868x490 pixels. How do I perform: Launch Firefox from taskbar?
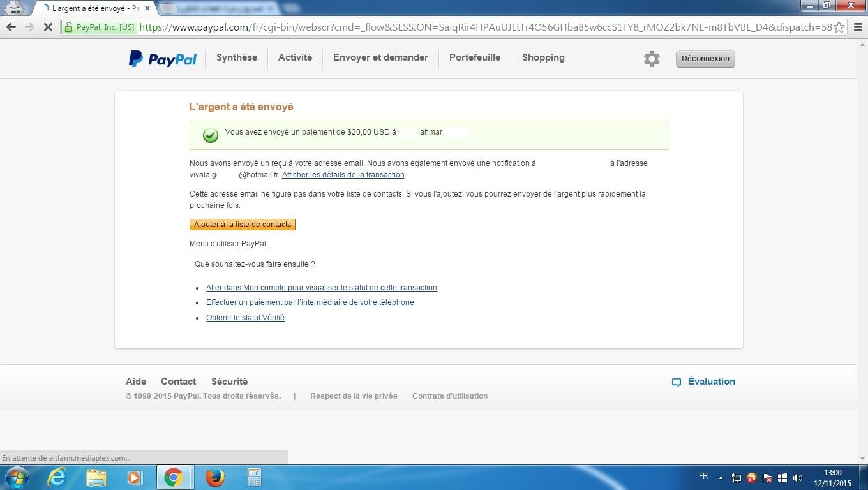point(215,477)
